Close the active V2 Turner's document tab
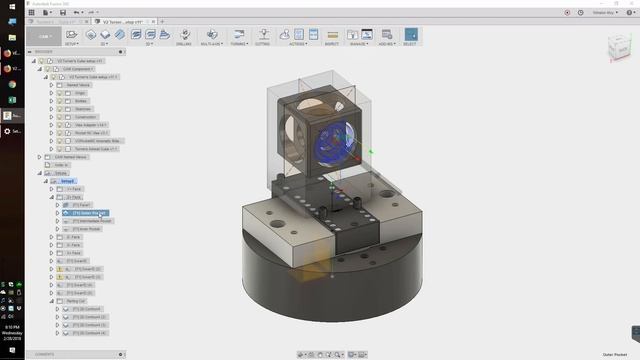This screenshot has width=640, height=360. [x=153, y=22]
